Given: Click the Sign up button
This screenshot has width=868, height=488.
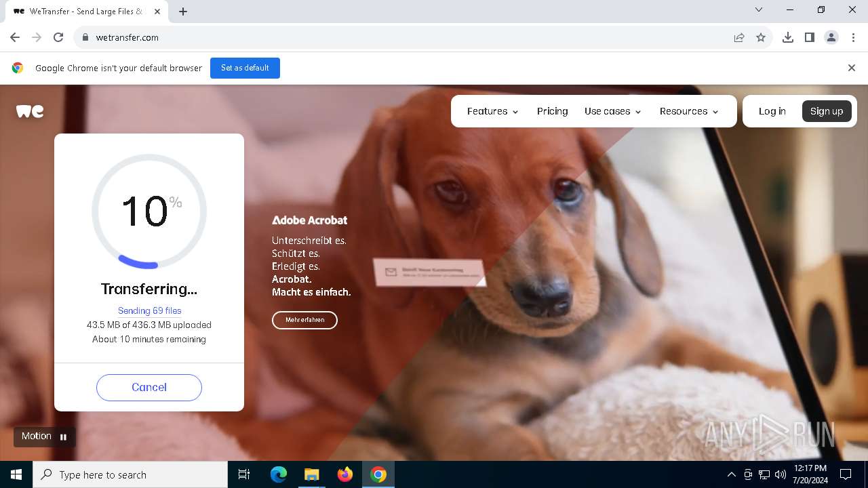Looking at the screenshot, I should [827, 111].
